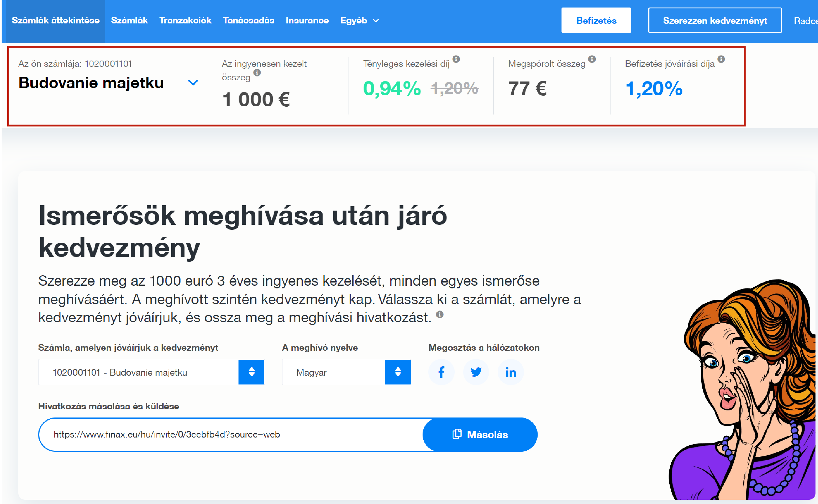Viewport: 818px width, 504px height.
Task: Expand the Egyéb navigation menu
Action: 359,20
